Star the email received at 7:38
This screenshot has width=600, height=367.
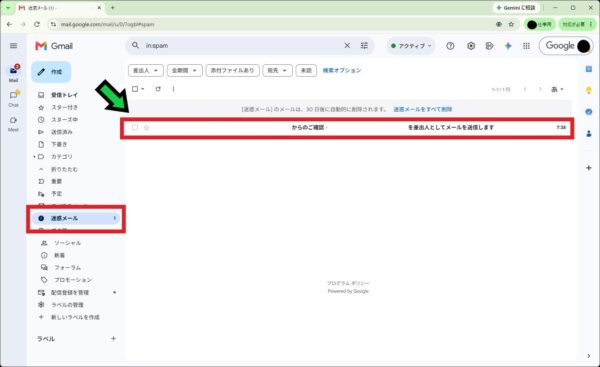[147, 127]
